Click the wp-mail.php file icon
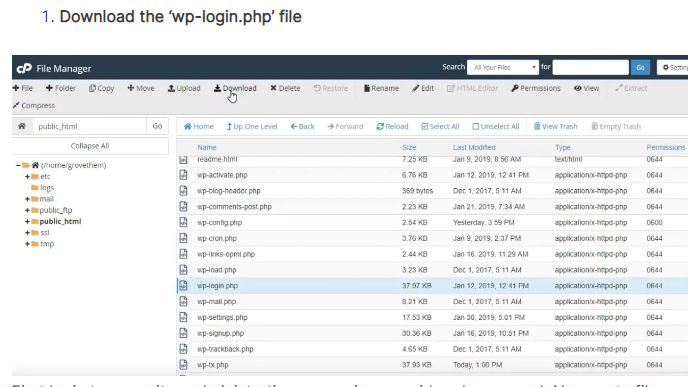Screen dimensions: 688x387 pyautogui.click(x=183, y=301)
